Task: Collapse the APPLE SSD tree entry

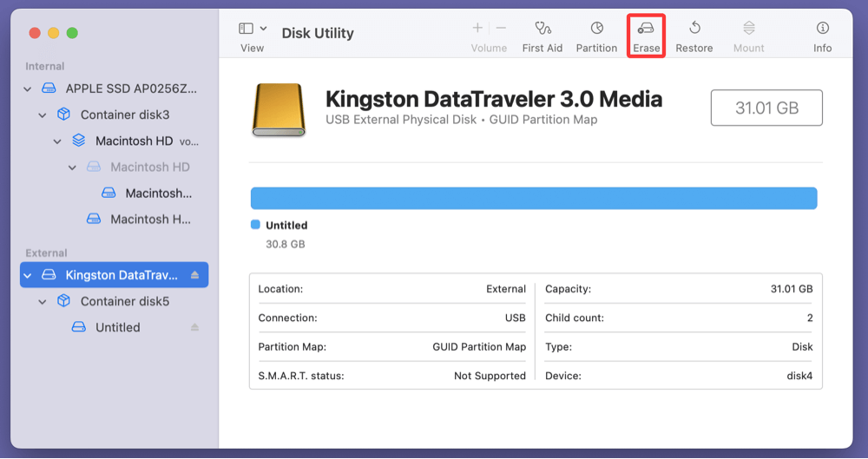Action: [28, 89]
